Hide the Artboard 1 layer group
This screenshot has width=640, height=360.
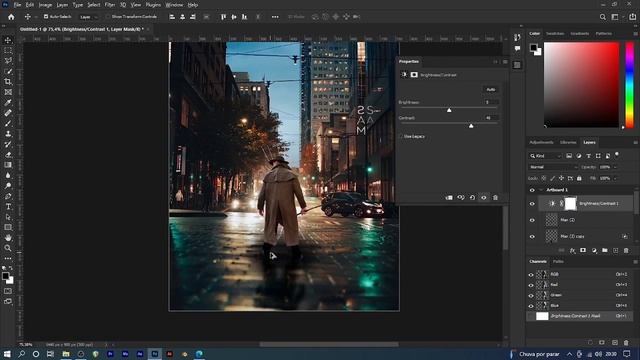532,190
